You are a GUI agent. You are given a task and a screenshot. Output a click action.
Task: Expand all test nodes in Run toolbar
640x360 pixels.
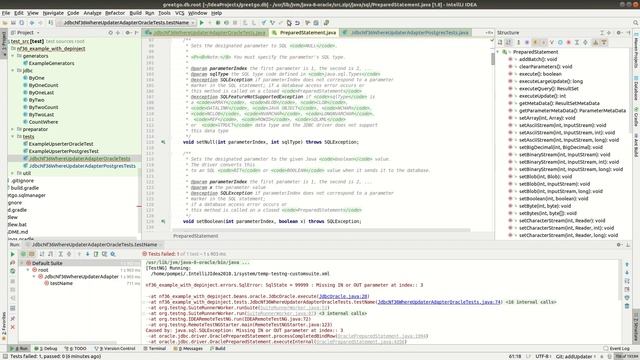[x=60, y=254]
